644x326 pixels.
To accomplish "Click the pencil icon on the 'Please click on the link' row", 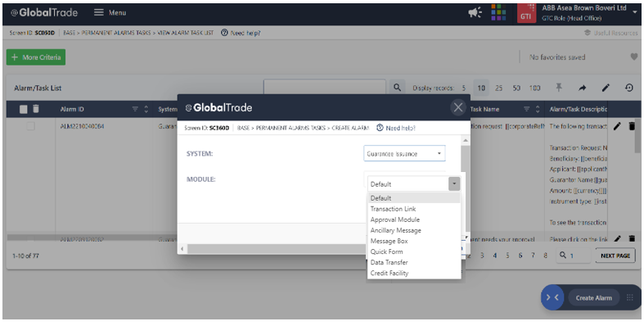I will click(618, 238).
